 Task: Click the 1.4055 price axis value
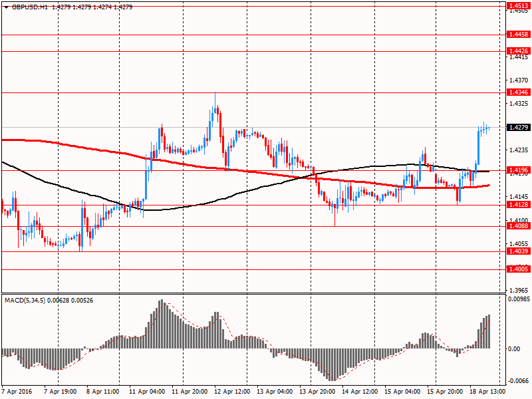(519, 243)
